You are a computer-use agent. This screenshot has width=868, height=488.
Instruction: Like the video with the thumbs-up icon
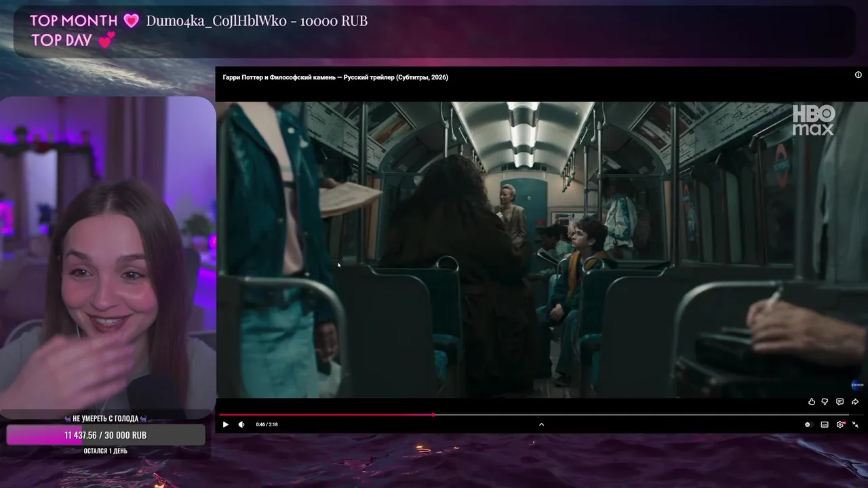tap(812, 402)
